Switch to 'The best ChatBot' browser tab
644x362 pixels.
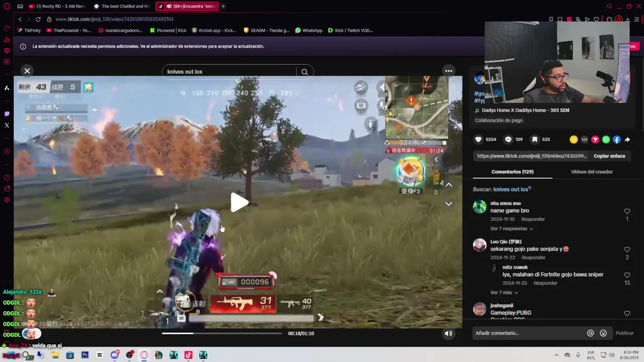(122, 6)
